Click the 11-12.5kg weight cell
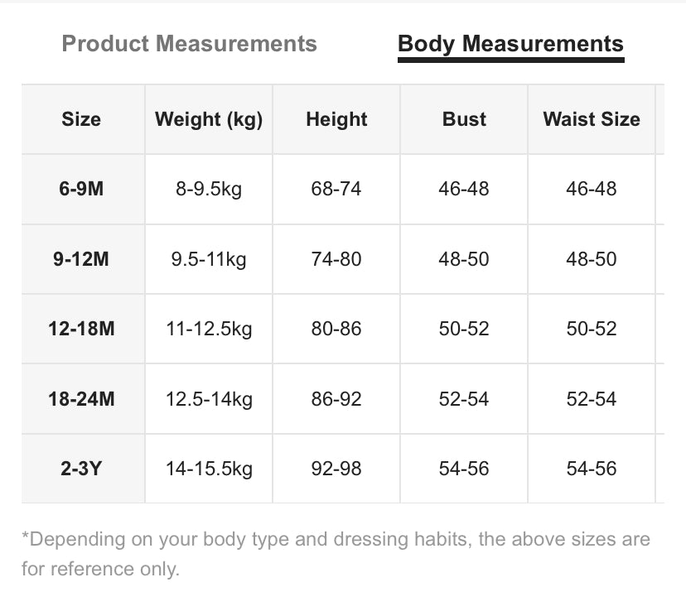The height and width of the screenshot is (616, 686). (209, 329)
